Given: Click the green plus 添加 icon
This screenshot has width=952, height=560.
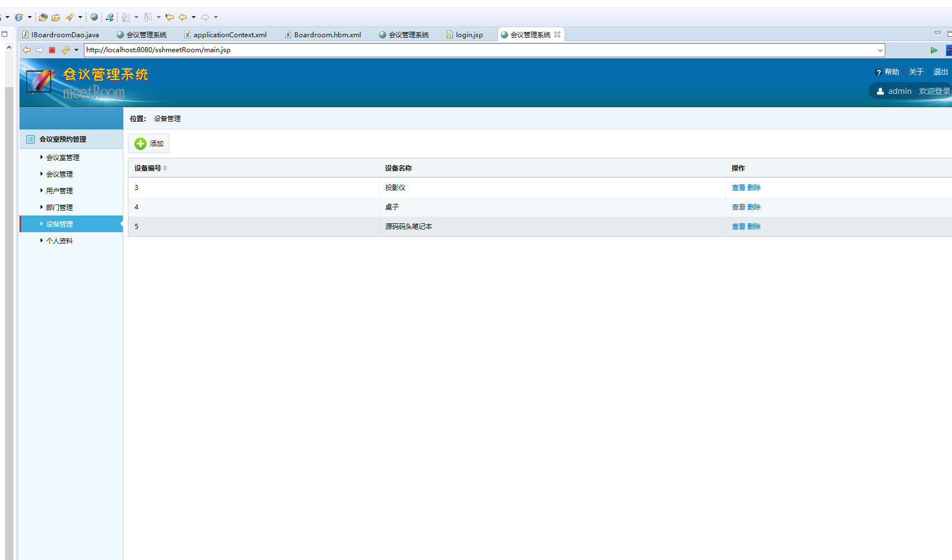Looking at the screenshot, I should [x=141, y=144].
